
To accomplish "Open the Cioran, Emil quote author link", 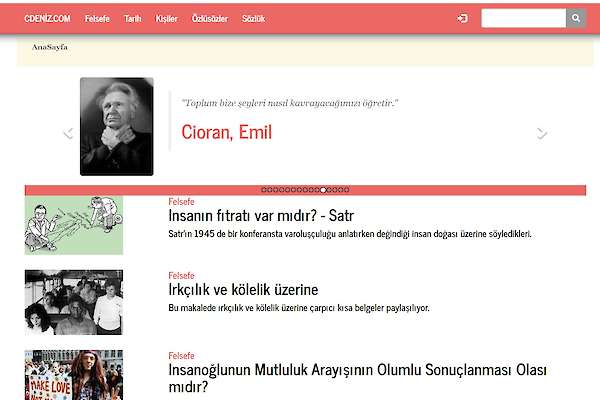I will click(x=227, y=132).
